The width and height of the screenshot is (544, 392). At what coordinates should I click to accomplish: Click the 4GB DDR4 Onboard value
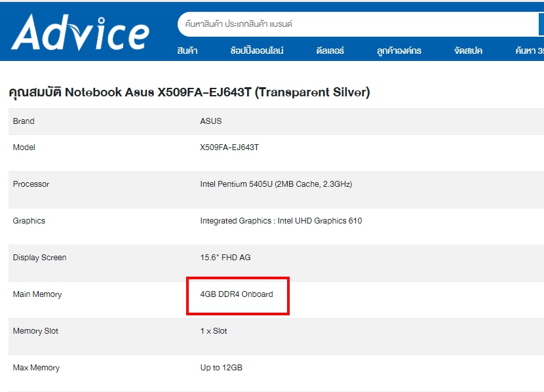click(x=237, y=294)
